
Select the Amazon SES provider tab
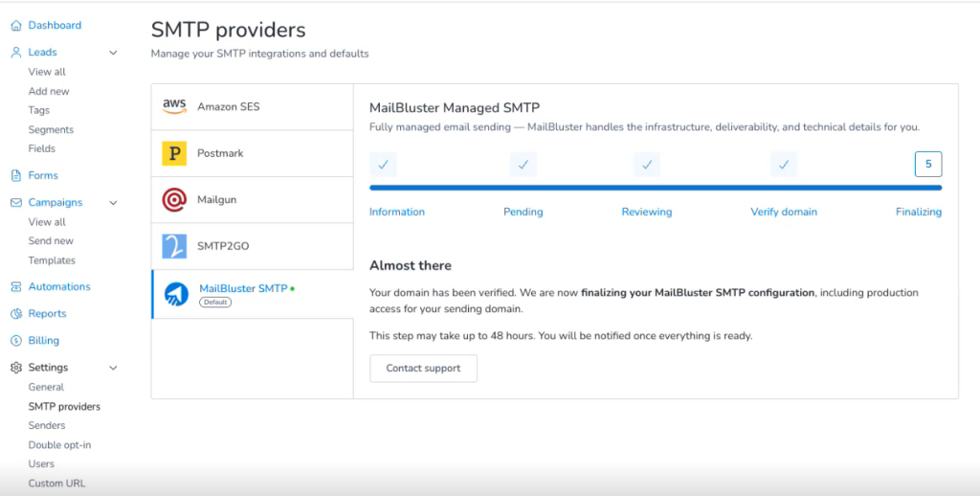(x=253, y=107)
